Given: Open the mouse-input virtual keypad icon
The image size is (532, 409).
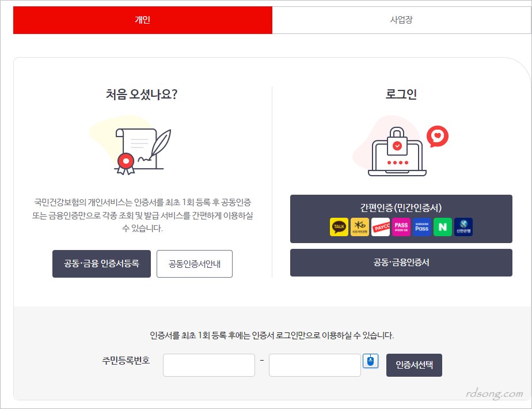Looking at the screenshot, I should click(x=371, y=361).
